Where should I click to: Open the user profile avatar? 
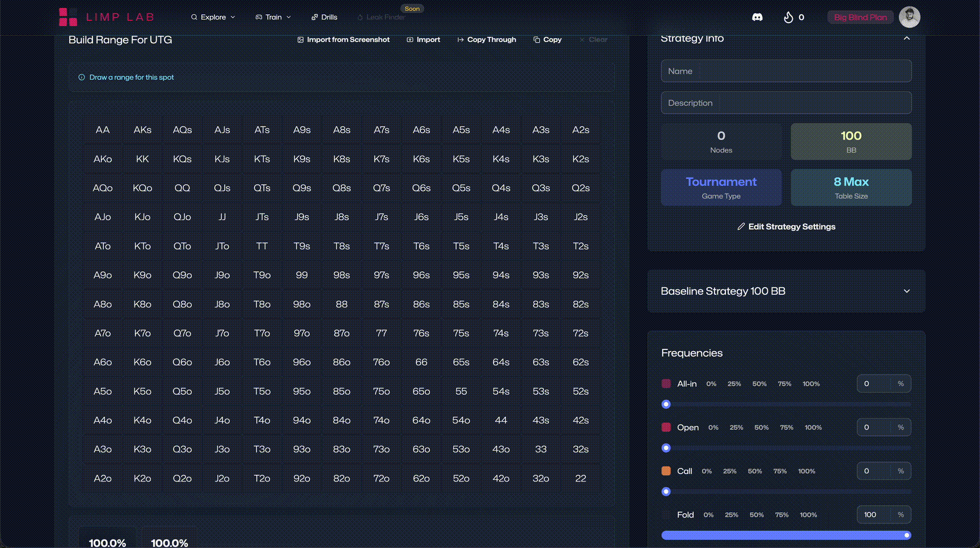coord(909,17)
